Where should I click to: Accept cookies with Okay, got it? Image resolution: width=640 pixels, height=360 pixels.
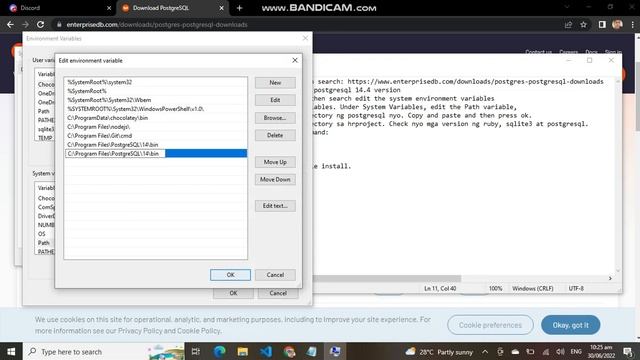[x=571, y=325]
